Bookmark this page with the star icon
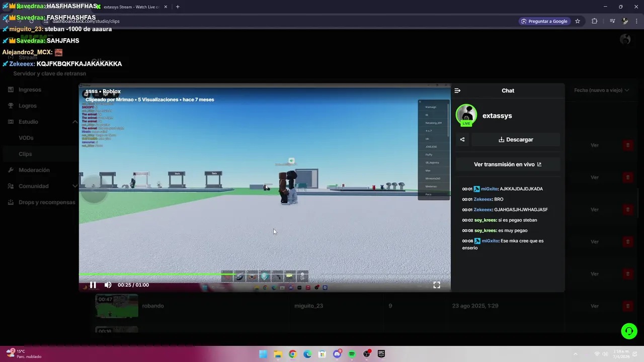The image size is (644, 362). tap(578, 21)
